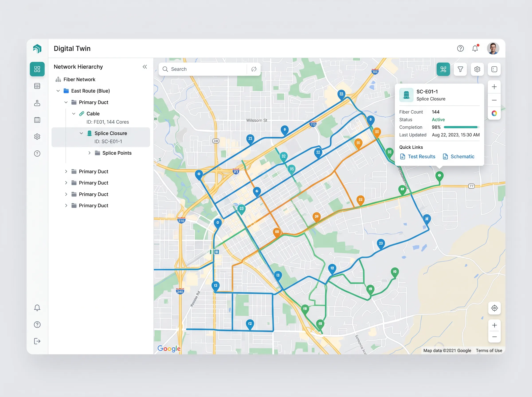The image size is (532, 397).
Task: Zoom out using upper minus button
Action: [494, 100]
